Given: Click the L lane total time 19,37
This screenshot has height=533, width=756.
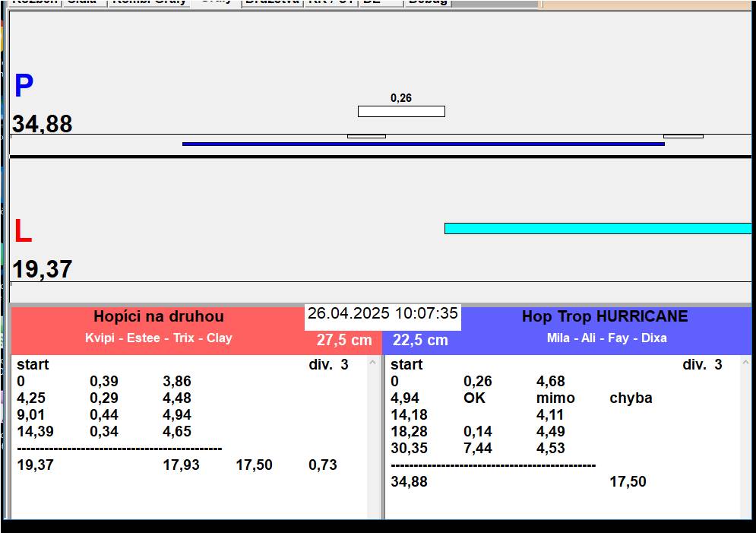Looking at the screenshot, I should click(43, 269).
